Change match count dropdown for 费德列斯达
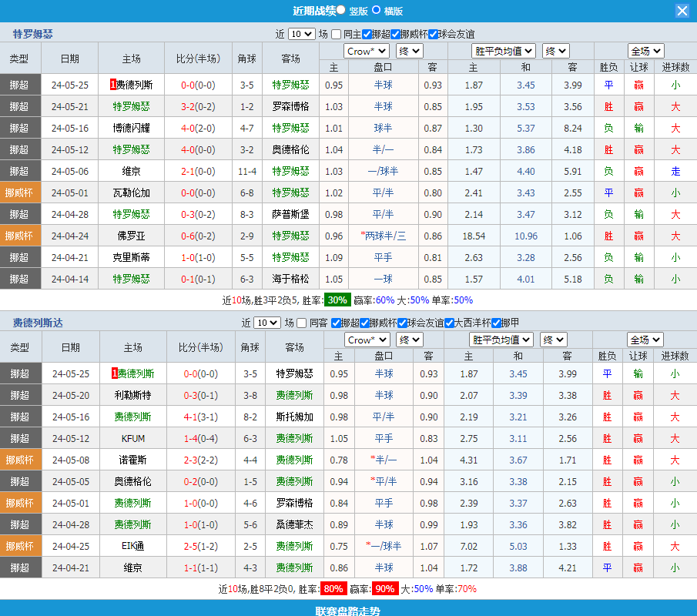Screen dimensions: 697x616 (x=267, y=323)
